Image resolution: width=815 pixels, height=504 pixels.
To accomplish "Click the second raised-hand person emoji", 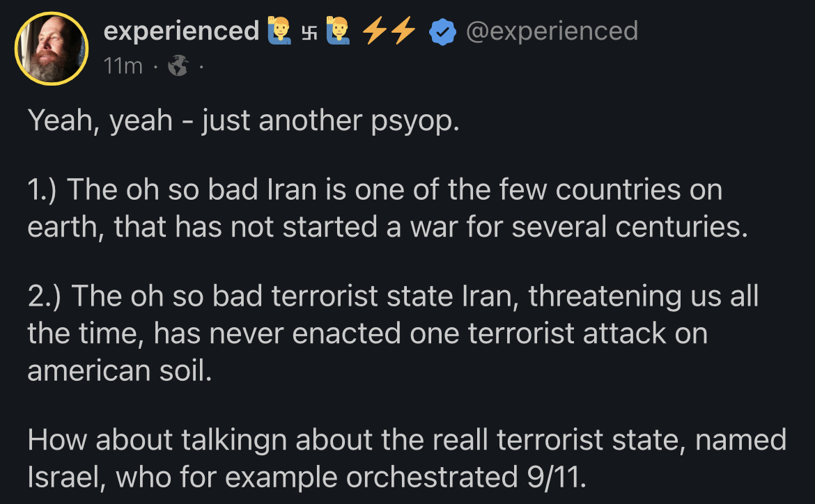I will 336,31.
